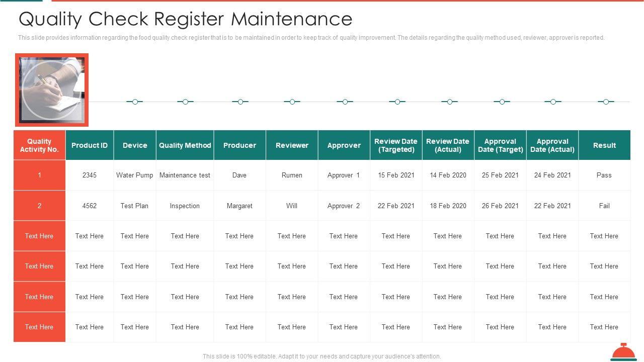Click the Margaret producer cell

[239, 206]
